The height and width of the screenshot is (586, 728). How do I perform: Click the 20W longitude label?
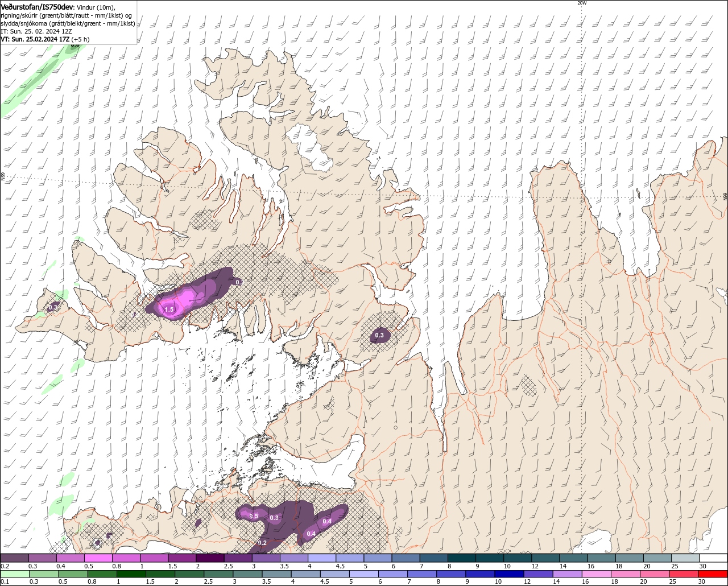pos(582,3)
